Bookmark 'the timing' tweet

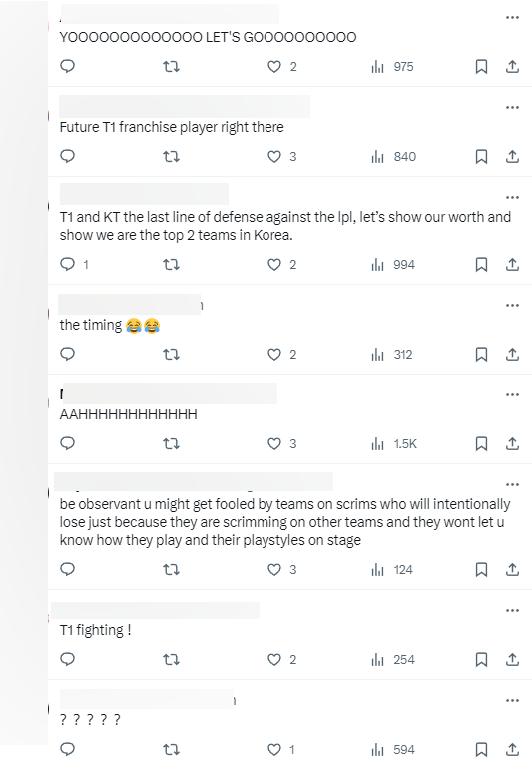click(x=481, y=355)
